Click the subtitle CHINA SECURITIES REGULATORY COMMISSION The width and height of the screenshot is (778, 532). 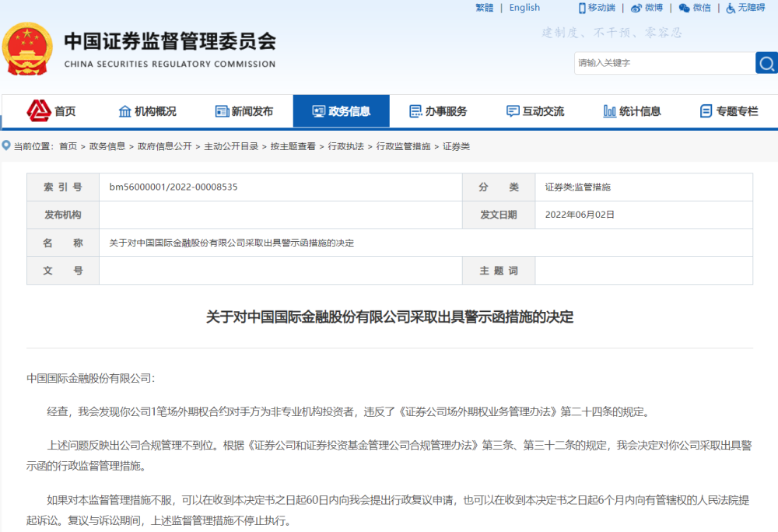(x=170, y=64)
